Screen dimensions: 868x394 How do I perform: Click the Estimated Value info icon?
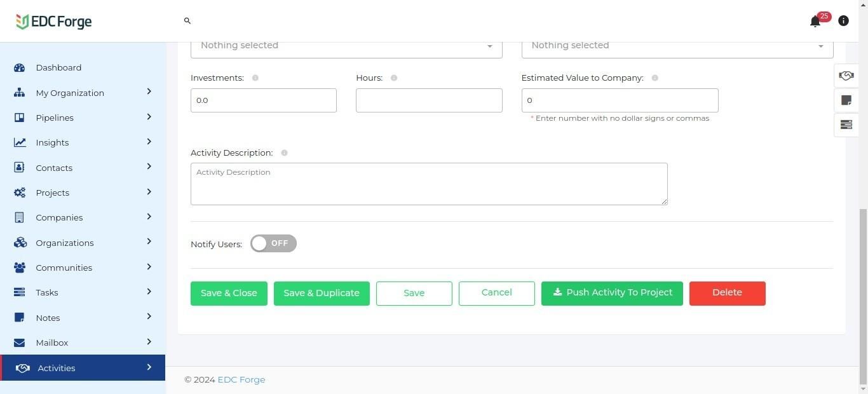point(654,78)
